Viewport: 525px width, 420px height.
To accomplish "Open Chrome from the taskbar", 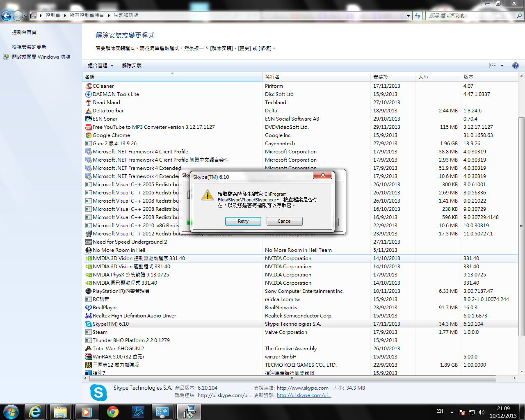I will pos(113,412).
